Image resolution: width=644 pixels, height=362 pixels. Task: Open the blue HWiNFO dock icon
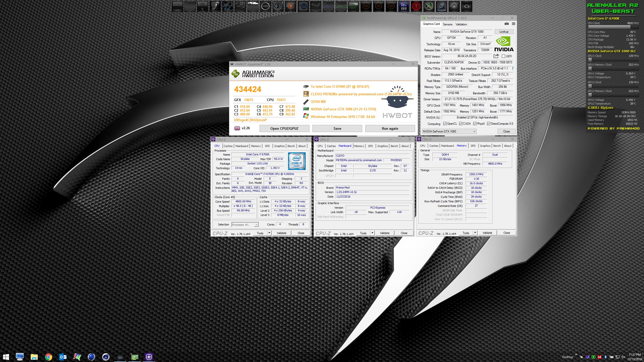point(404,7)
